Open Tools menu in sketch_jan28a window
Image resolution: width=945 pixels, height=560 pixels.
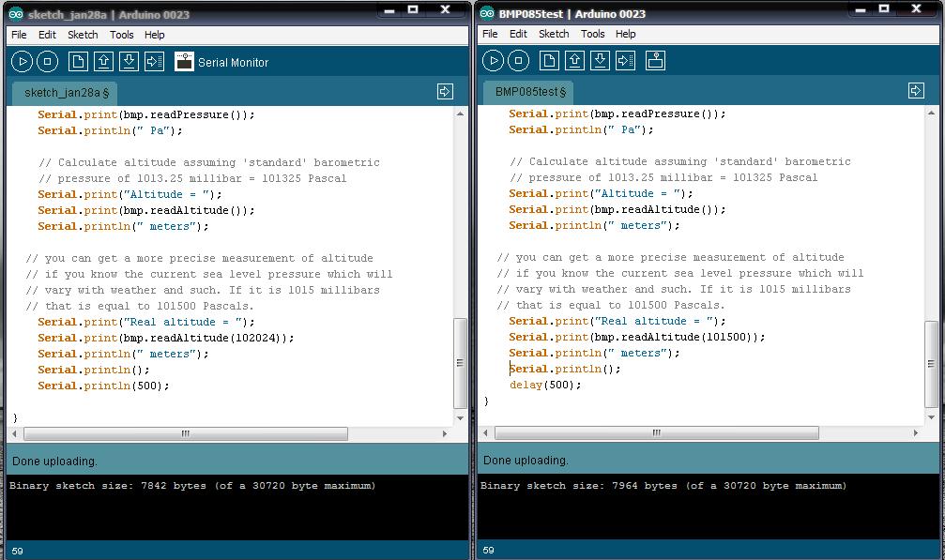(122, 35)
